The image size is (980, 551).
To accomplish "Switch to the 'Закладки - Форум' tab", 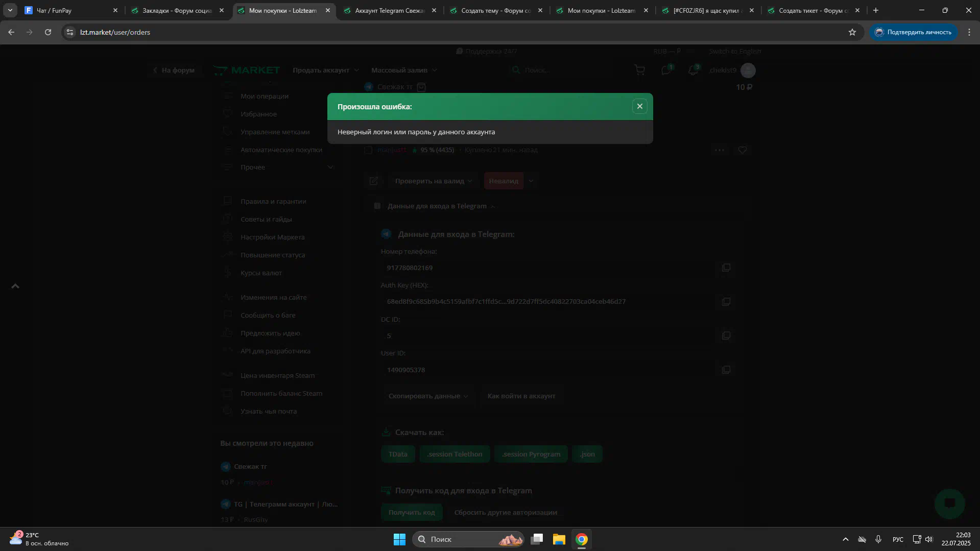I will point(177,10).
